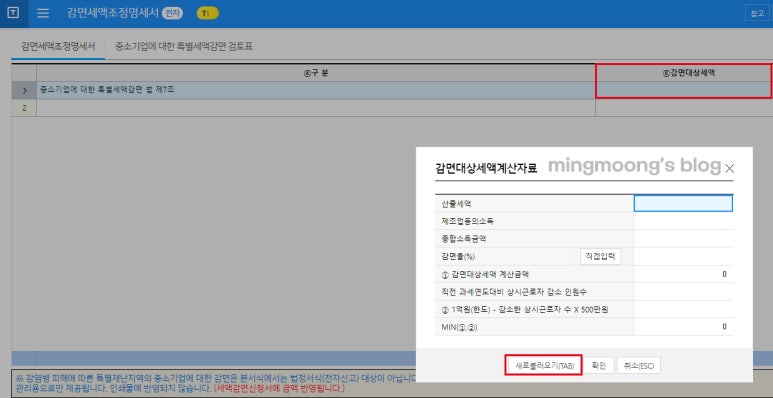Viewport: 773px width, 398px height.
Task: Click the 취소(ESC) button
Action: coord(639,365)
